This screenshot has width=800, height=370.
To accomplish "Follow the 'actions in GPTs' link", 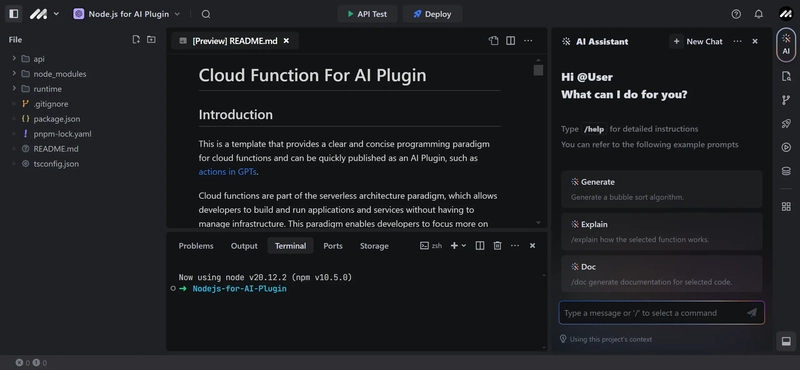I will click(x=227, y=172).
